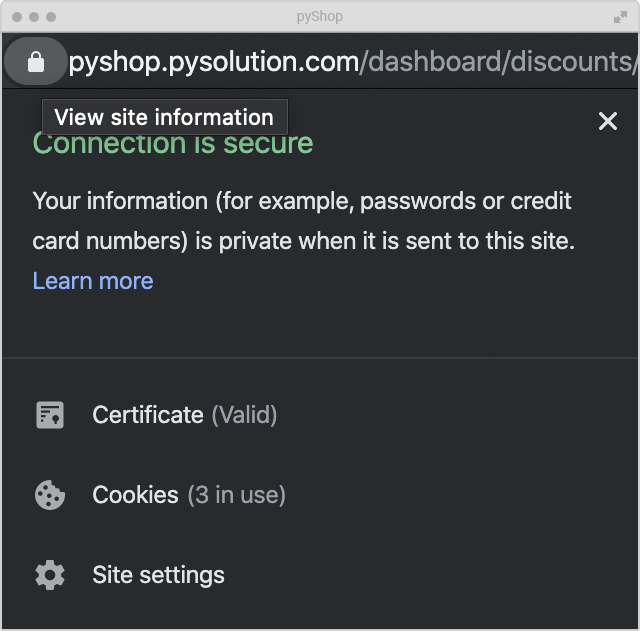The height and width of the screenshot is (631, 640).
Task: Open the Site settings text entry
Action: [158, 575]
